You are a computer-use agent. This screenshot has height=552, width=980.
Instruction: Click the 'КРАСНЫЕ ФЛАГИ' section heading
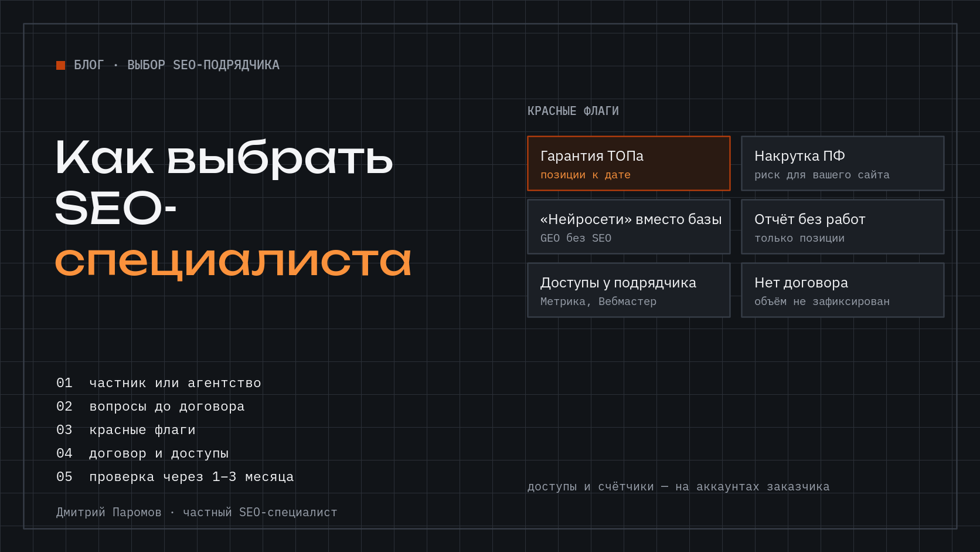[573, 111]
